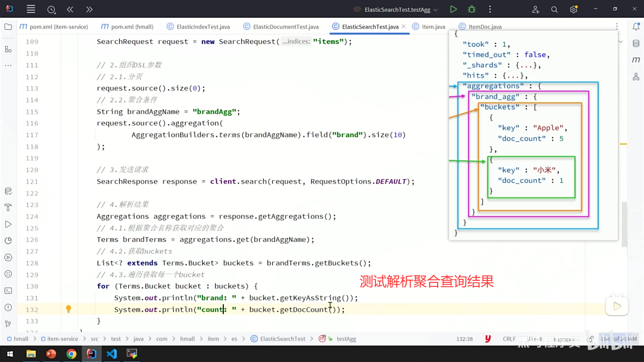Expand the ElasticSearchTest.testAgg run configuration dropdown
This screenshot has width=644, height=362.
click(x=436, y=10)
